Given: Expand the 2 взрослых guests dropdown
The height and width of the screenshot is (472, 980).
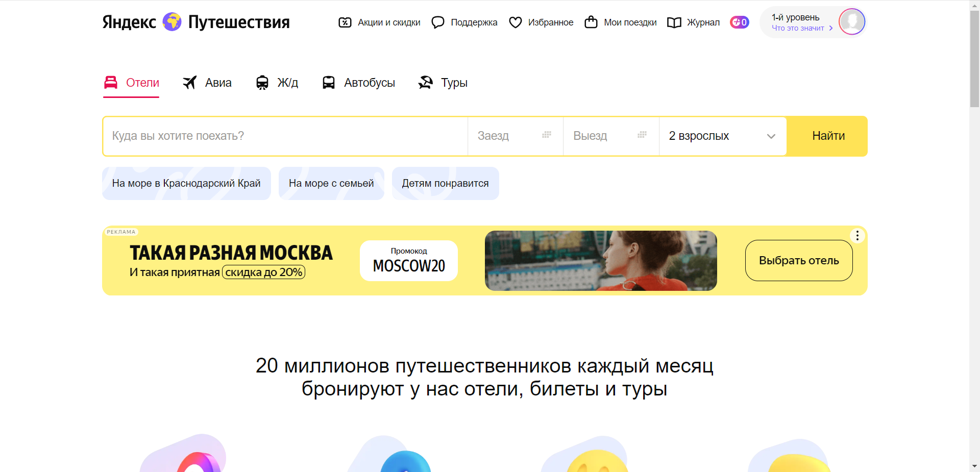Looking at the screenshot, I should coord(722,136).
